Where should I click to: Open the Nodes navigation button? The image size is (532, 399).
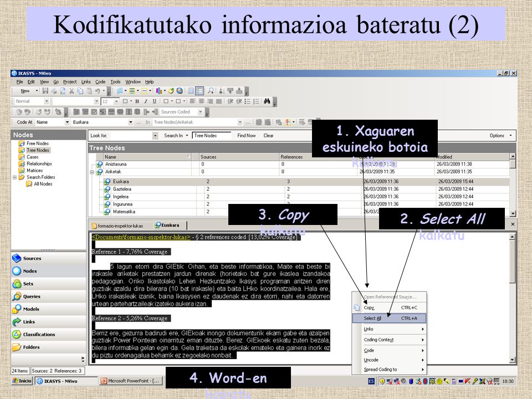(49, 271)
